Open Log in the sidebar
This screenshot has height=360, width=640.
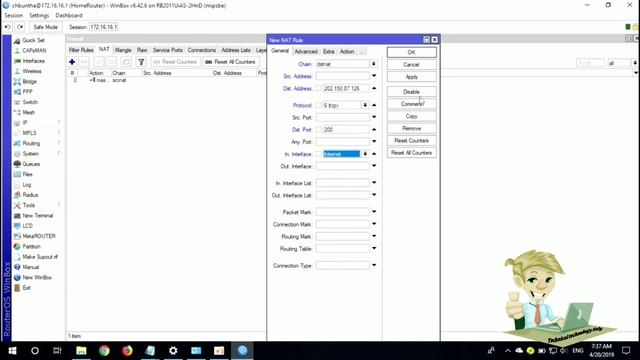click(x=27, y=184)
